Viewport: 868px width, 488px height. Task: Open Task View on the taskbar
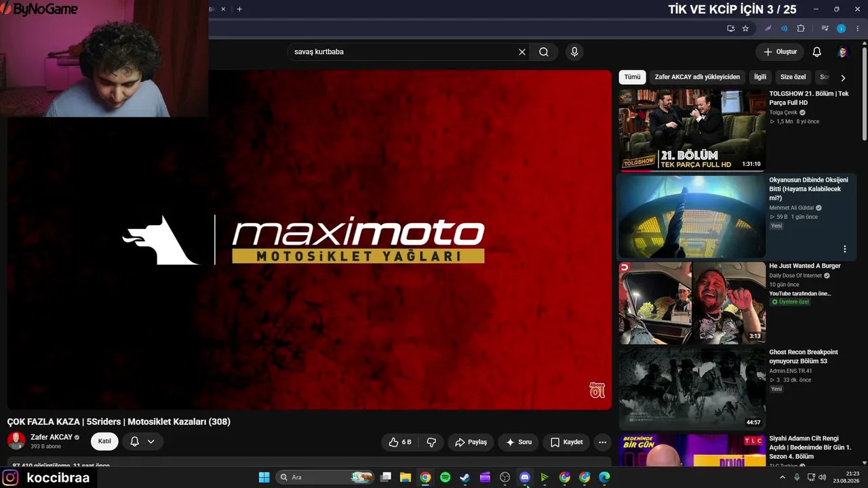386,477
